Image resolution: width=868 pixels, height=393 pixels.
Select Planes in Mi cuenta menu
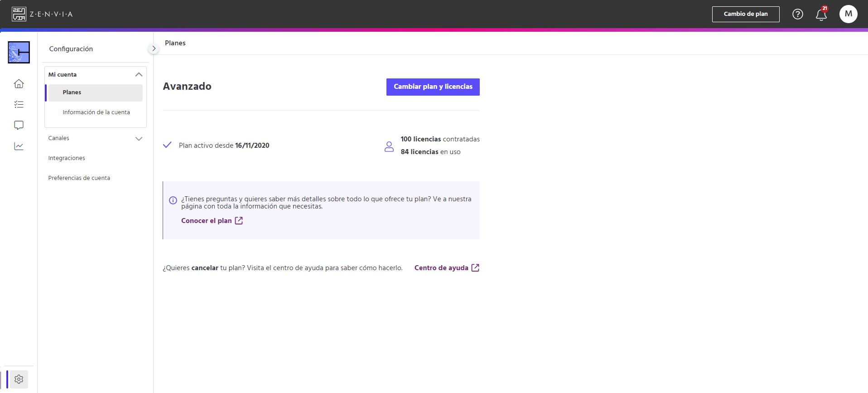pyautogui.click(x=95, y=92)
